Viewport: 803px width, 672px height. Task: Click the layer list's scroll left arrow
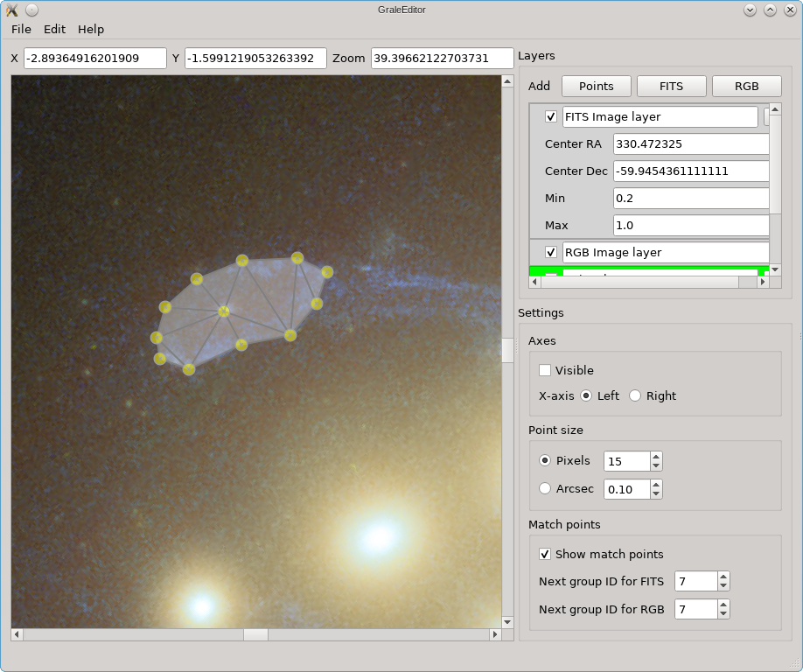click(x=535, y=282)
